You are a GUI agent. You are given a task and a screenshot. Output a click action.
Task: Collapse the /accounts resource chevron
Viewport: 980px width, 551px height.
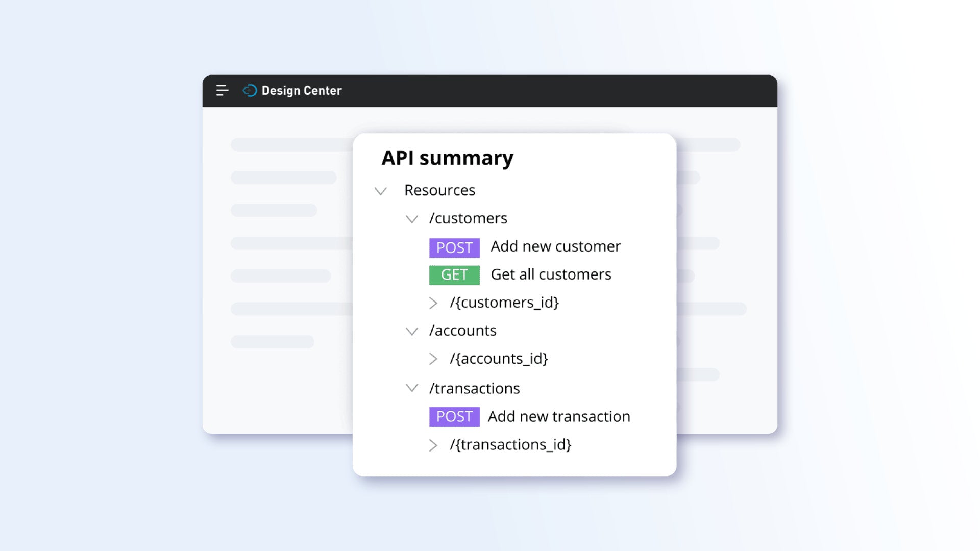click(412, 332)
